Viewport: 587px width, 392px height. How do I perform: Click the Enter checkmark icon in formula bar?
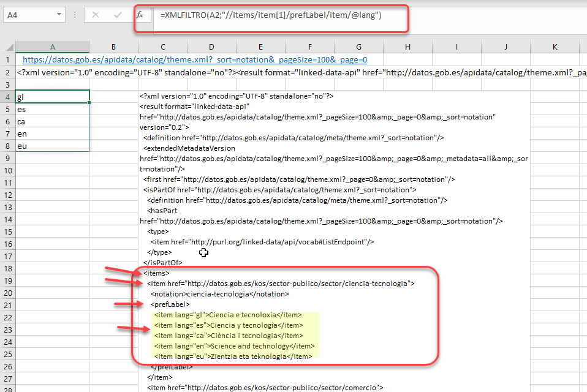118,15
